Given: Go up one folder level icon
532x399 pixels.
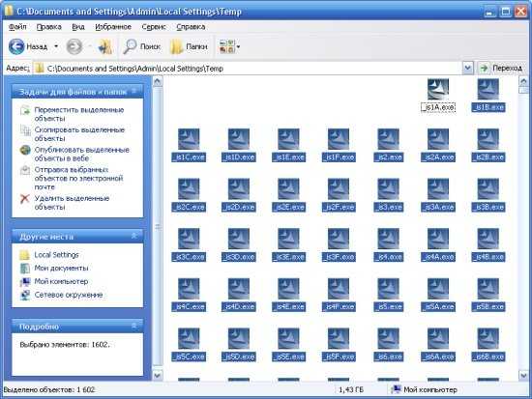Looking at the screenshot, I should pos(104,46).
